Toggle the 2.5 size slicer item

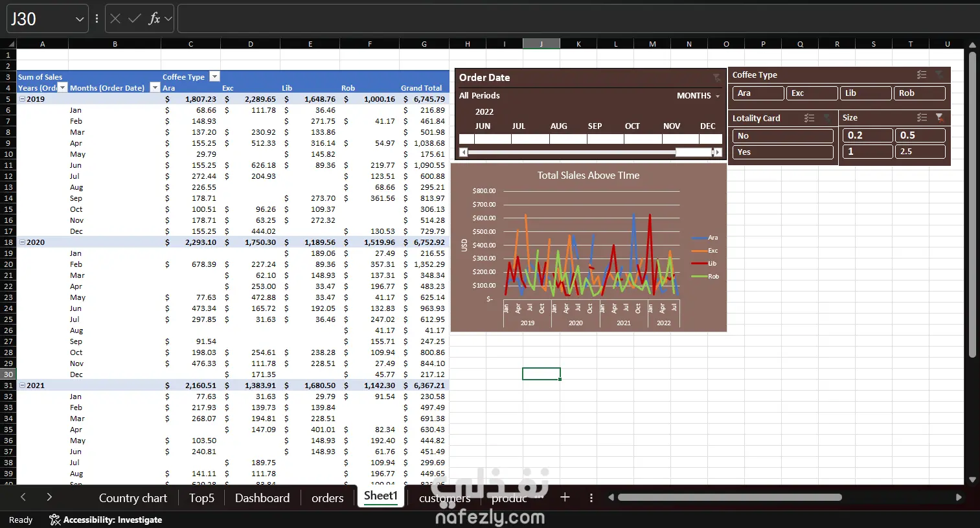click(x=920, y=152)
